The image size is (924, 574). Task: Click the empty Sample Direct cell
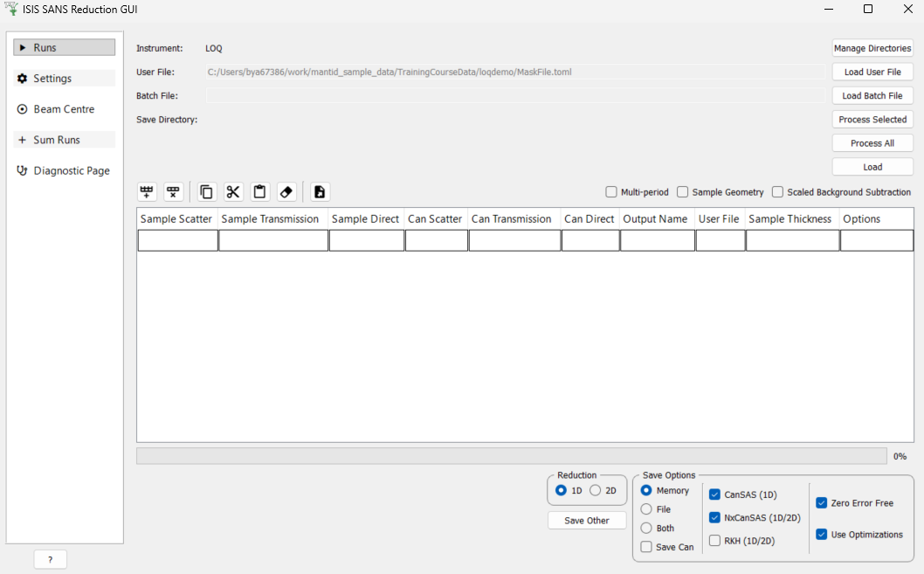tap(367, 240)
